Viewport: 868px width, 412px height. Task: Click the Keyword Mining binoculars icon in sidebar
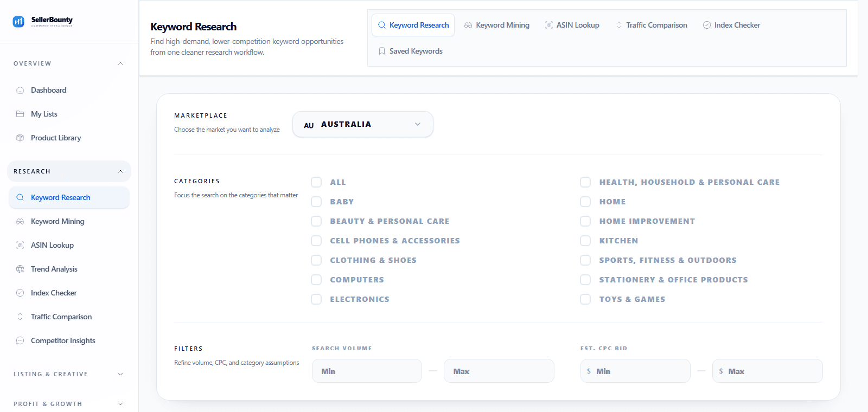20,222
